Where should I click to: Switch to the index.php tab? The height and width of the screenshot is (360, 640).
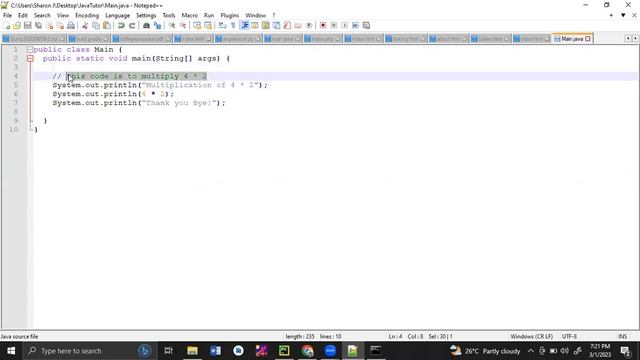pos(322,39)
